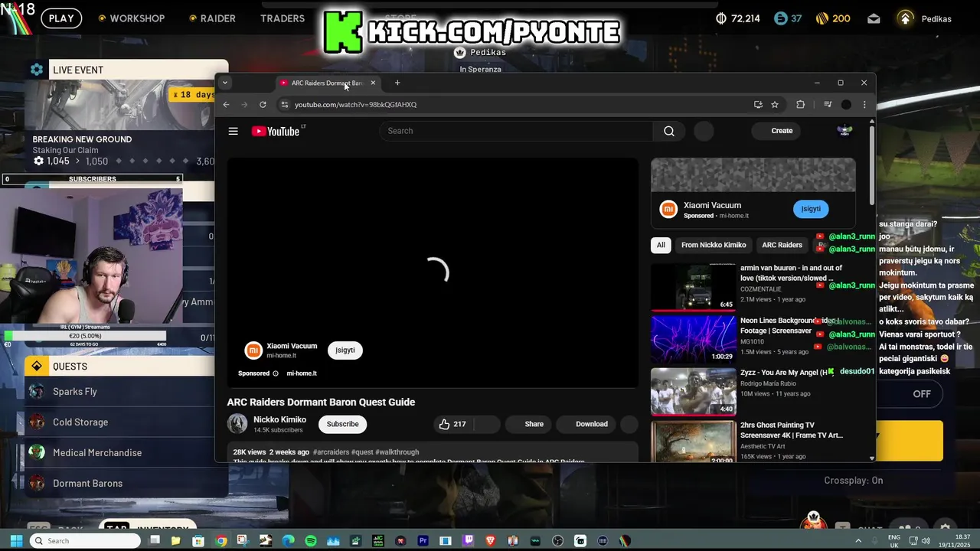Open Premiere Pro from the taskbar

(423, 541)
